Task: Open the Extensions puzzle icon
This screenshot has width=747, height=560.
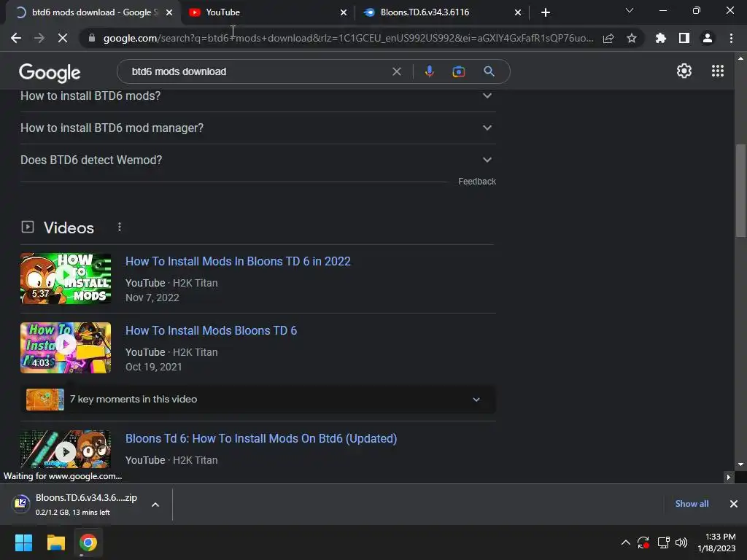Action: (660, 38)
